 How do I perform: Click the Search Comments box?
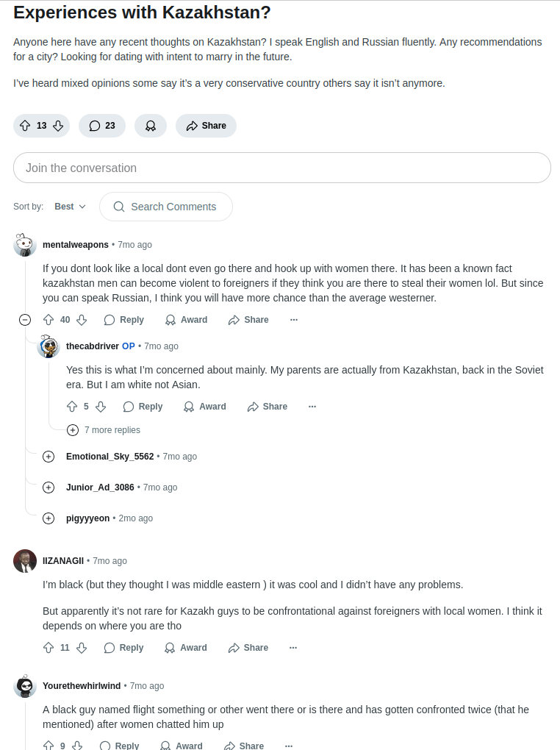tap(166, 207)
